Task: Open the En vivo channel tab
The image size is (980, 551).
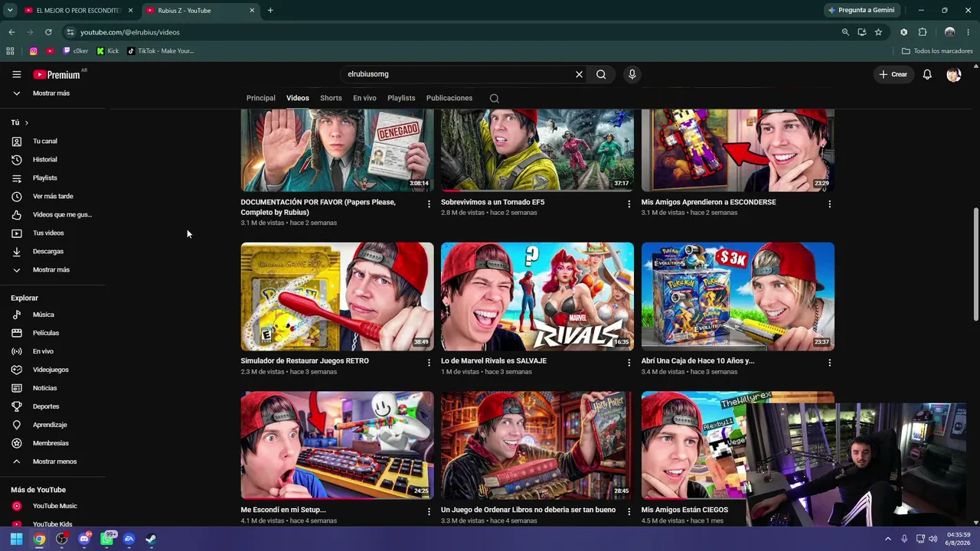Action: coord(364,98)
